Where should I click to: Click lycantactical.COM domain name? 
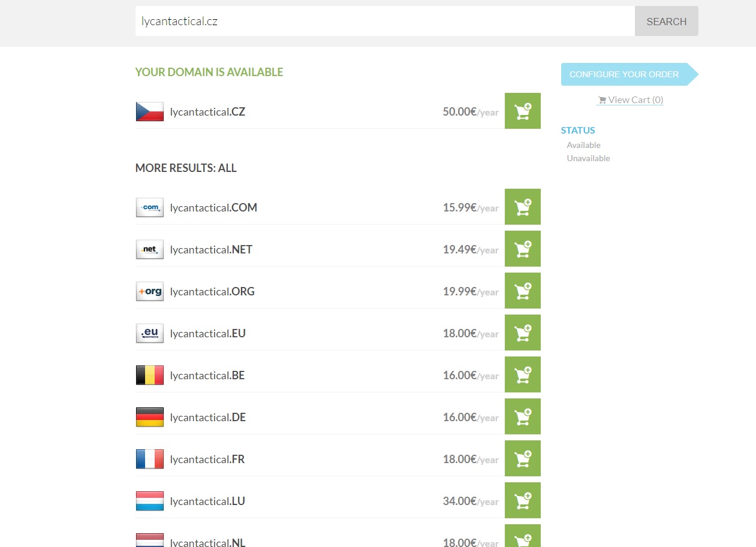tap(213, 207)
